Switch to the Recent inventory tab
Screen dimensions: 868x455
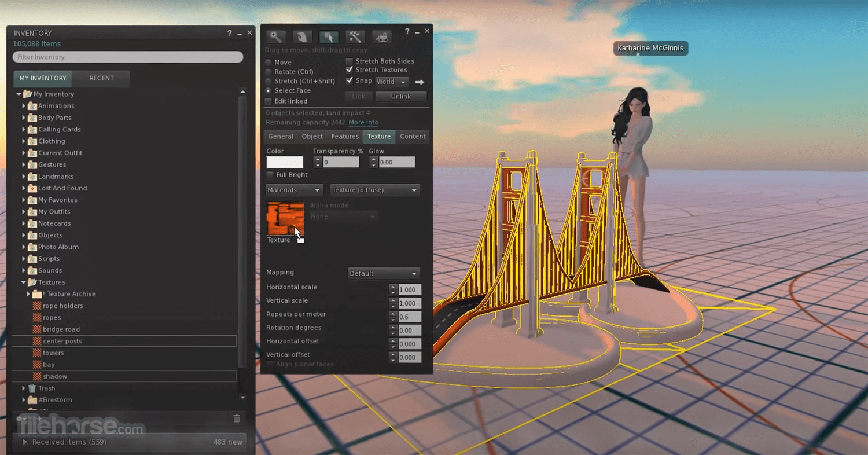(101, 78)
